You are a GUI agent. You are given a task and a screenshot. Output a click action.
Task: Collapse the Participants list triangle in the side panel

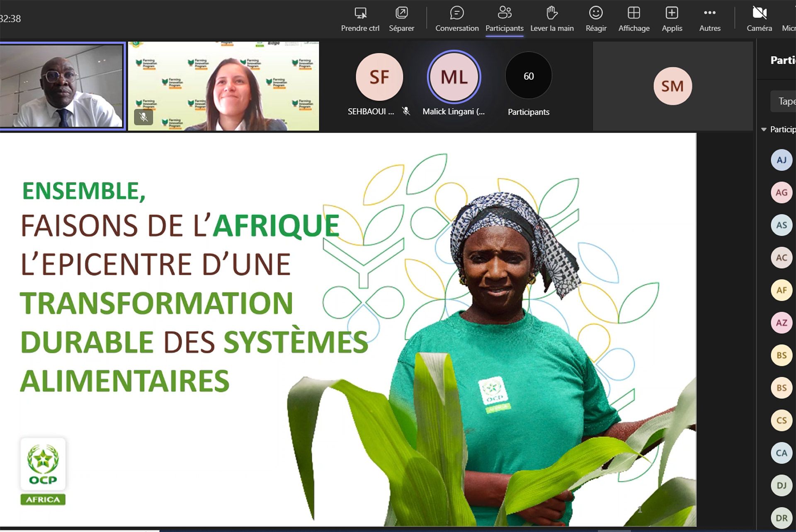pos(764,130)
